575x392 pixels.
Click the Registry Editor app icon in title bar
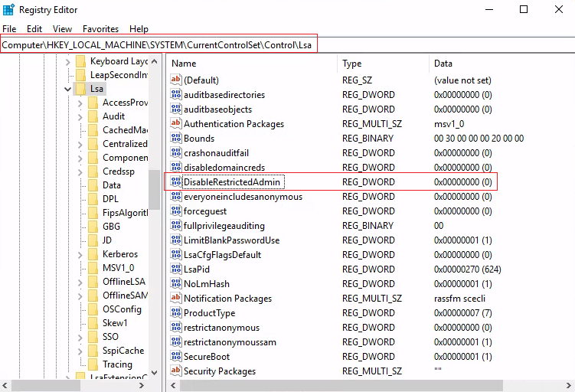coord(9,10)
